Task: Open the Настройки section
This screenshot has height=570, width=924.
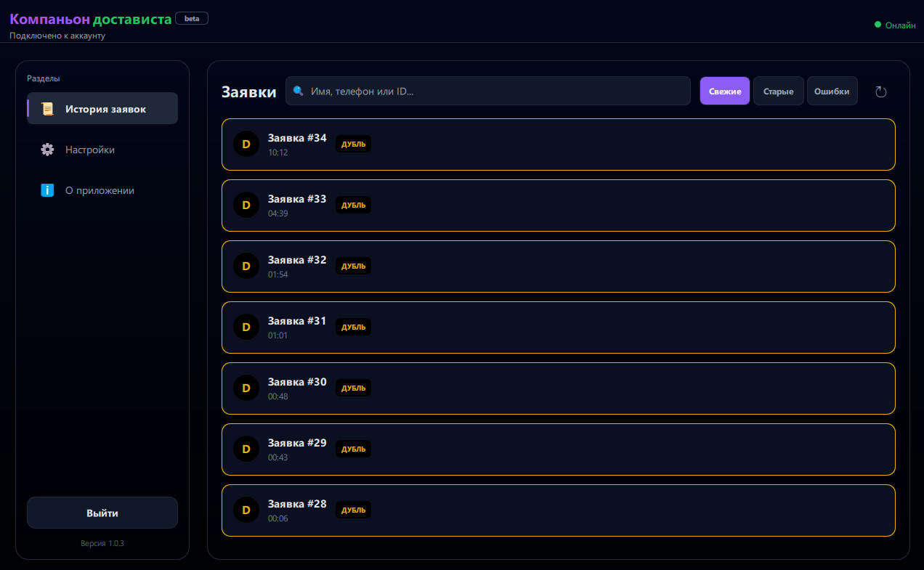Action: tap(90, 150)
